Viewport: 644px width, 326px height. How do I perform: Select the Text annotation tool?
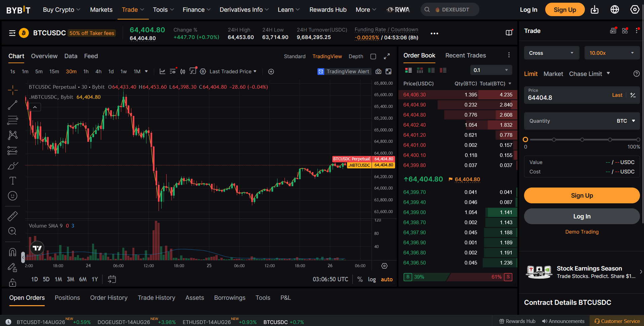click(13, 181)
